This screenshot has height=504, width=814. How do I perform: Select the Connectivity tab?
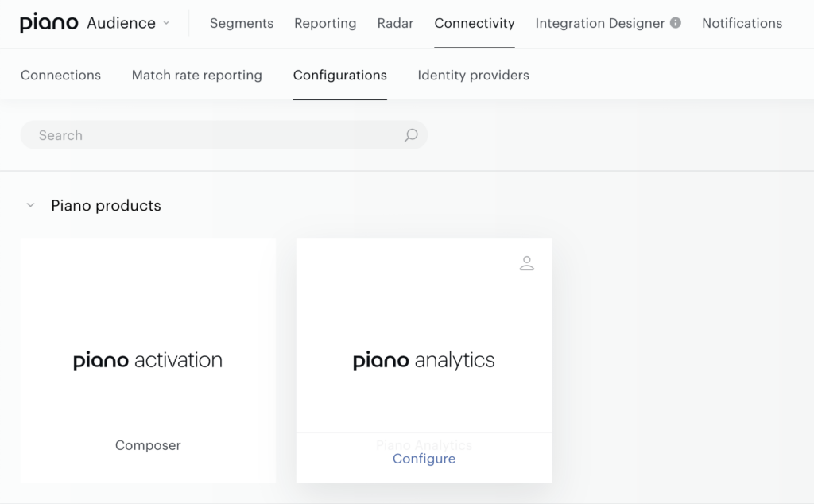point(475,23)
